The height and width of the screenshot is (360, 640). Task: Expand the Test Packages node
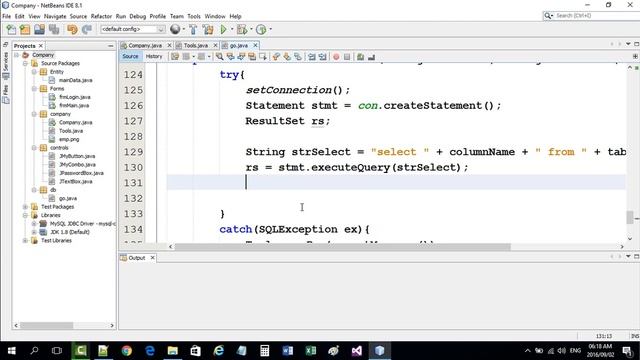25,207
